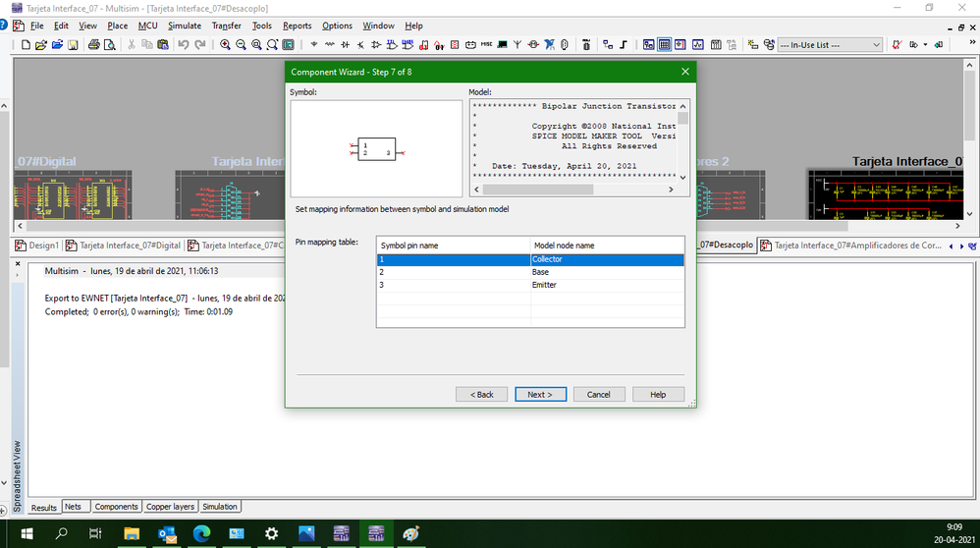Open the SPICE netlist viewer icon
Image resolution: width=980 pixels, height=548 pixels.
(680, 45)
